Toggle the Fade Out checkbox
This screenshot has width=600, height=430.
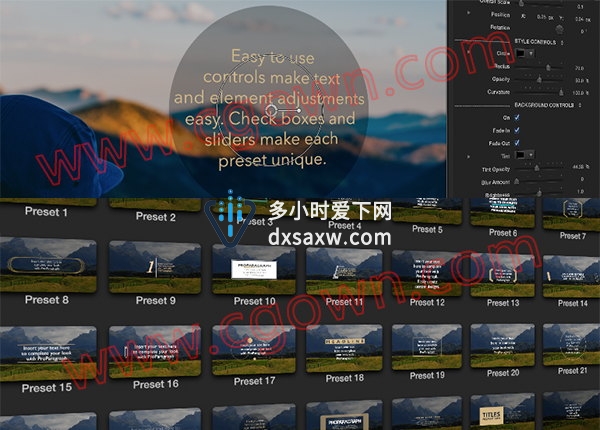point(517,143)
